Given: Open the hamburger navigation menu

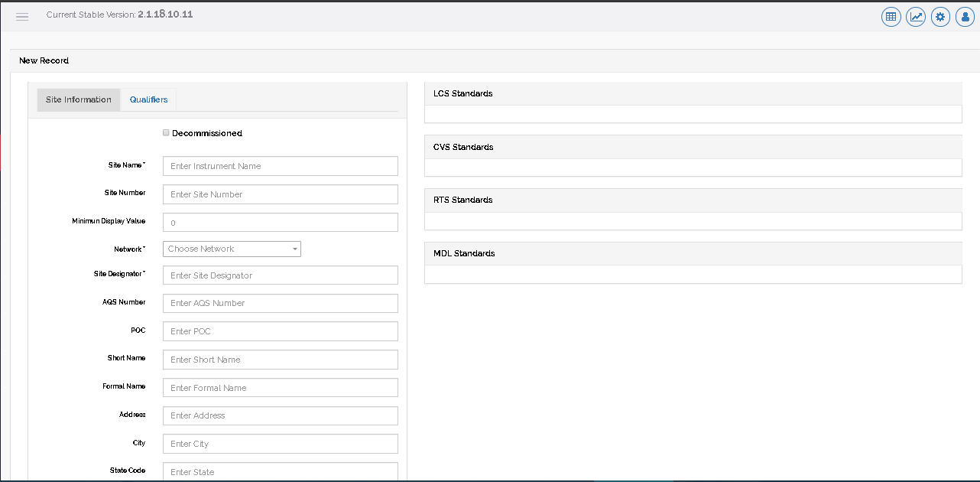Looking at the screenshot, I should pyautogui.click(x=22, y=17).
